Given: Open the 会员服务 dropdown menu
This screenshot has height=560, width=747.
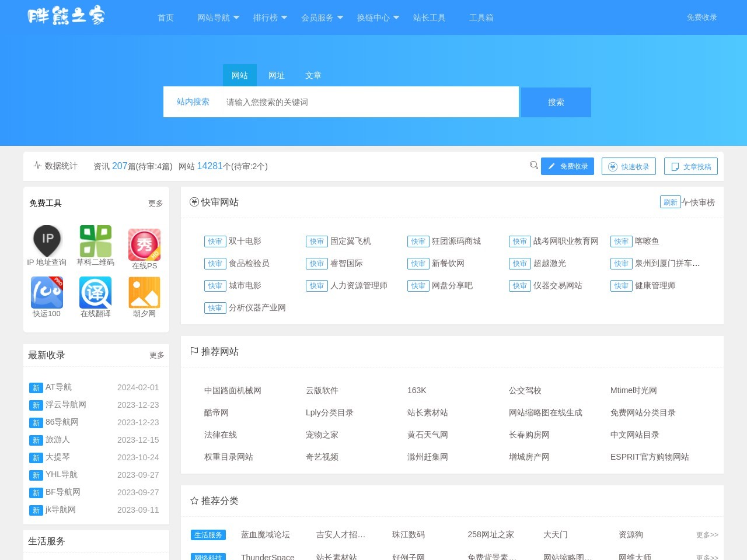Looking at the screenshot, I should [322, 17].
